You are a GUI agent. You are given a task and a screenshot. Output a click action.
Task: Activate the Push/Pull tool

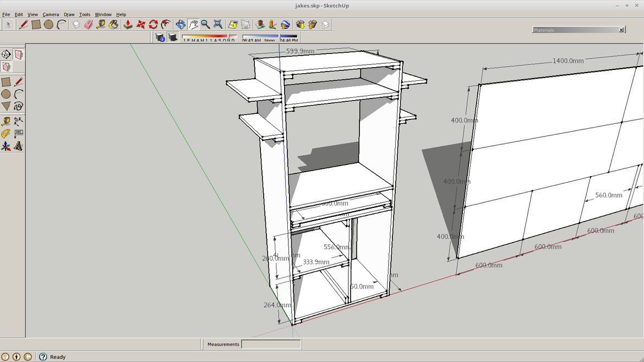coord(128,24)
